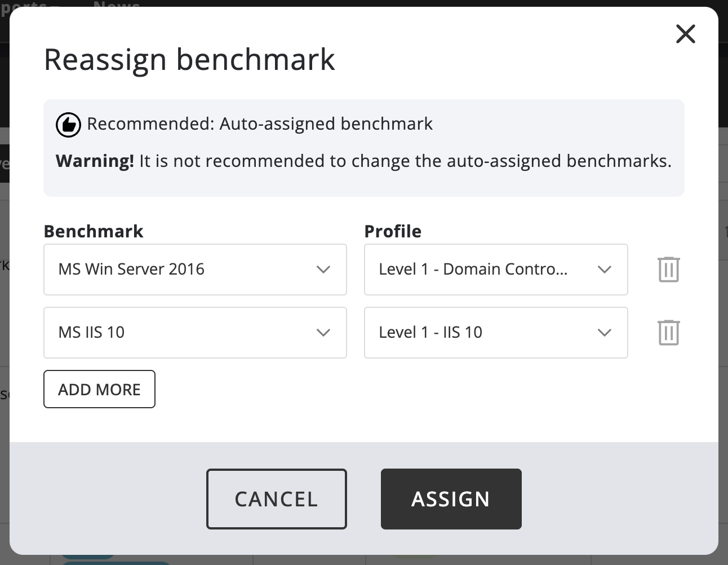Cancel the benchmark reassignment
Viewport: 728px width, 565px height.
(276, 499)
